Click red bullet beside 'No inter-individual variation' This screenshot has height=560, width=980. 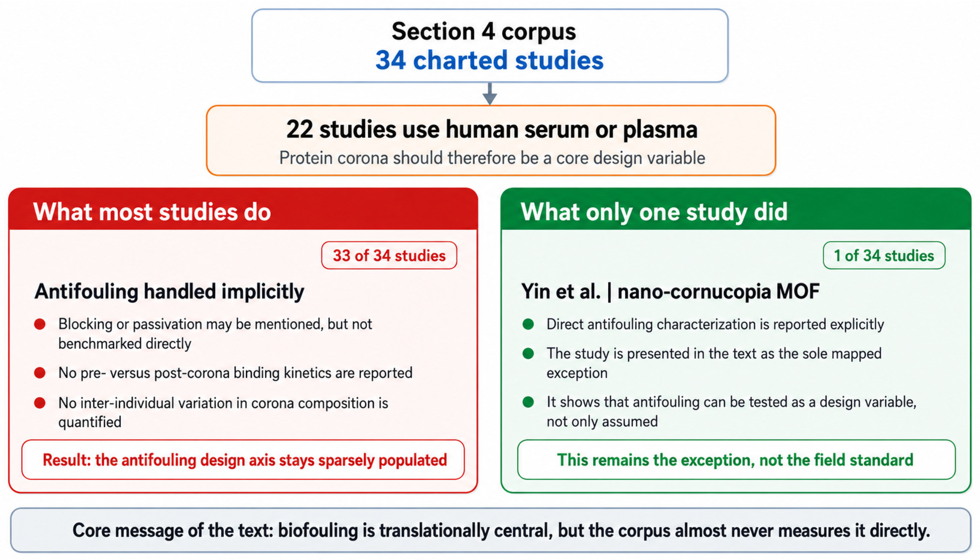pyautogui.click(x=40, y=403)
